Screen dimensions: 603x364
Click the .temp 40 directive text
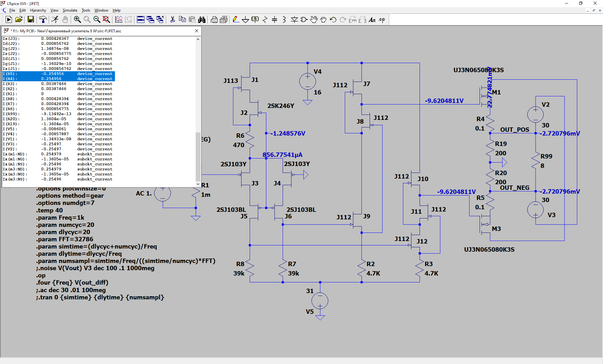coord(49,210)
